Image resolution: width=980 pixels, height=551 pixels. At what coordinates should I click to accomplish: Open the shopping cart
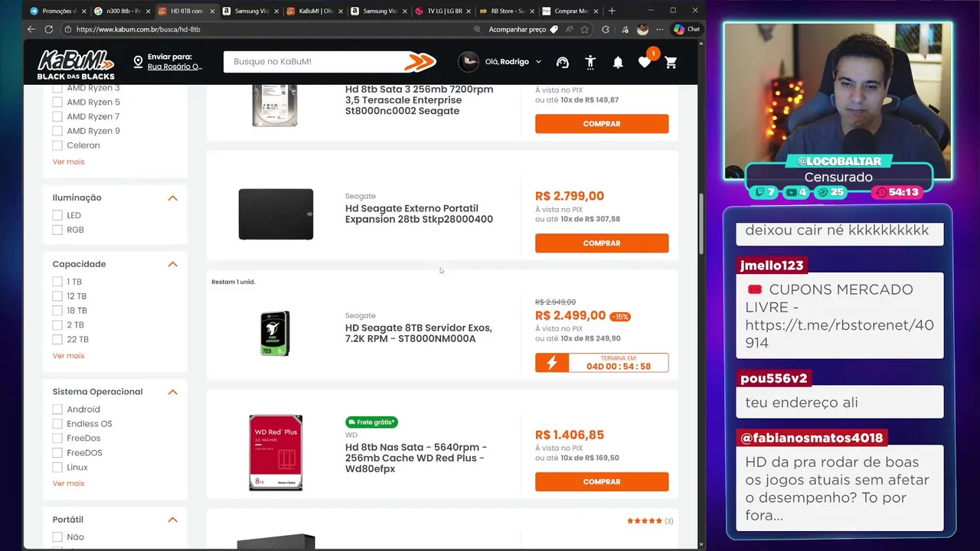pos(671,63)
